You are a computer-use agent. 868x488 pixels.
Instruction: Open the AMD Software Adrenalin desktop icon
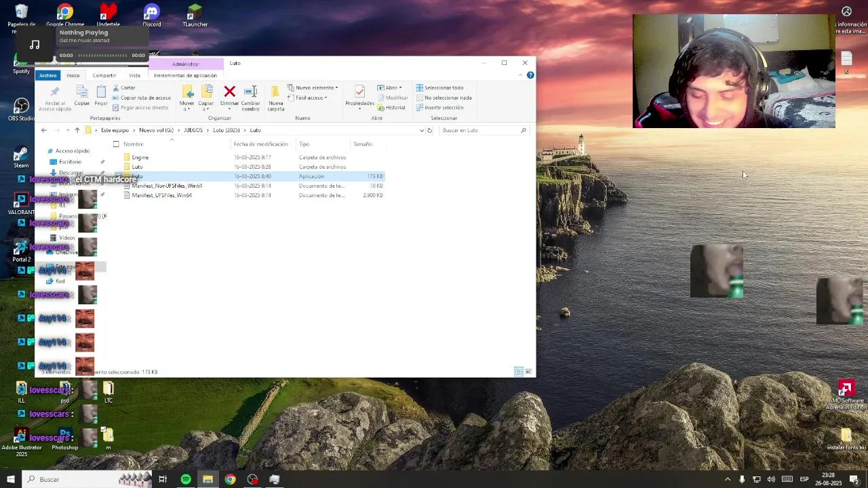click(846, 395)
